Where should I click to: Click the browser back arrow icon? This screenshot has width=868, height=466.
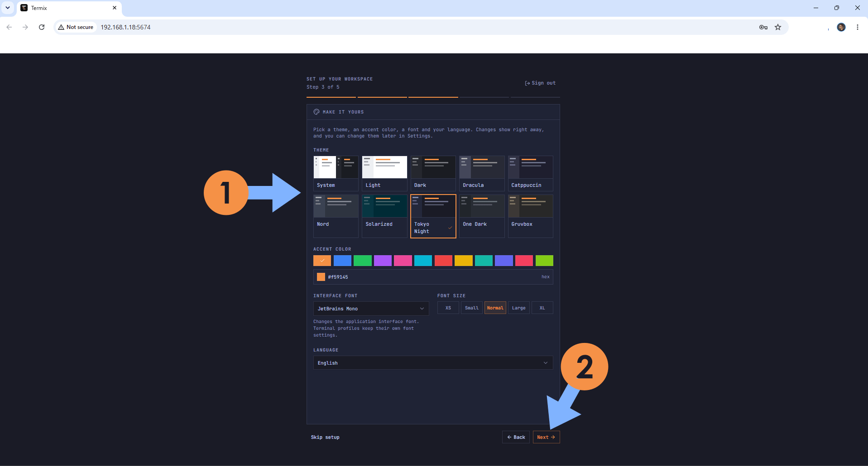[9, 27]
